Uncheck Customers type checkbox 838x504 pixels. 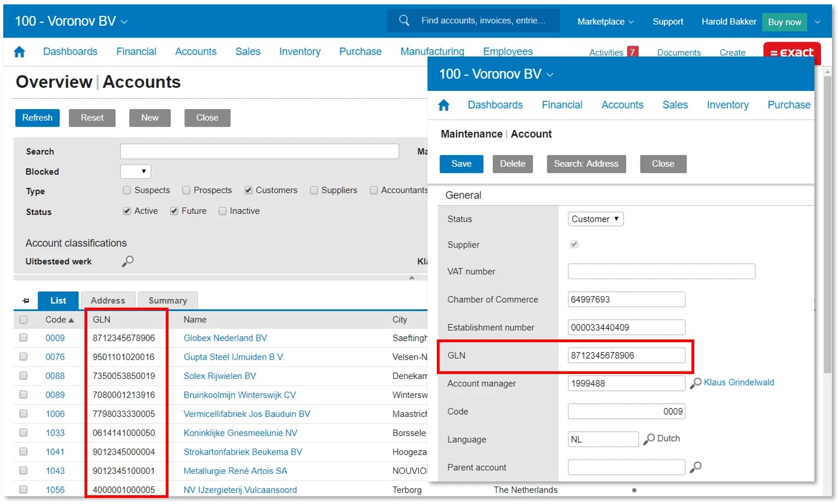point(248,190)
